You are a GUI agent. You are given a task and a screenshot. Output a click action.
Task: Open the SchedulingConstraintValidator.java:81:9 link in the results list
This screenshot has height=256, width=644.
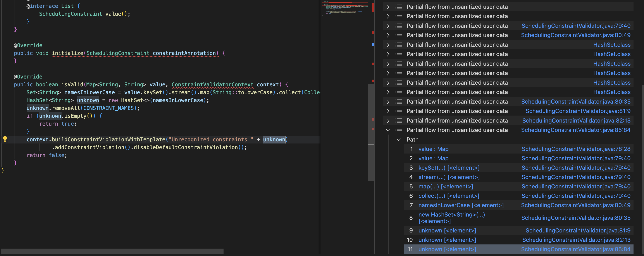(x=578, y=111)
